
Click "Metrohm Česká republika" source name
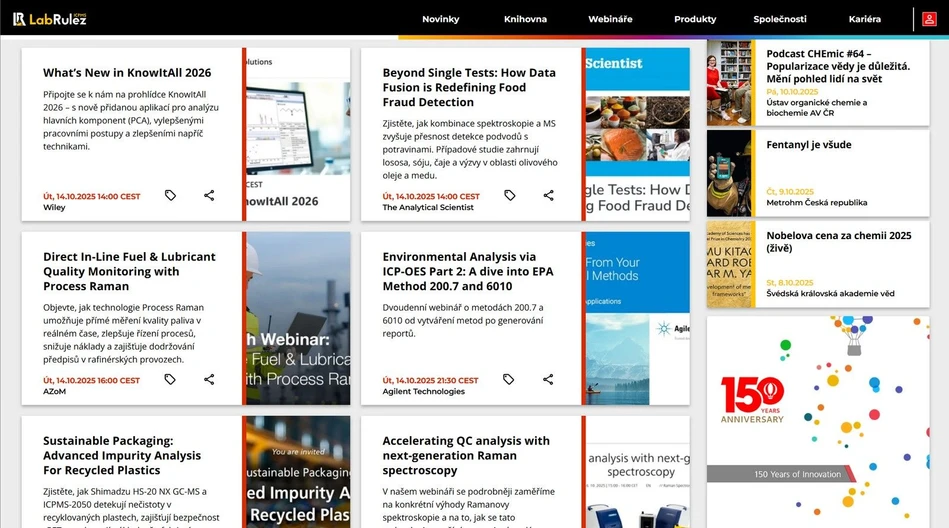point(816,202)
